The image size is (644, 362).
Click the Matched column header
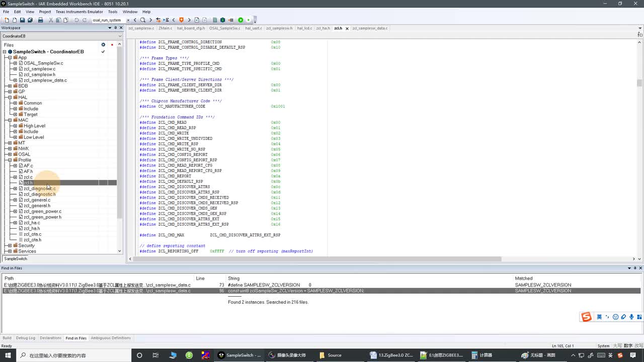(x=523, y=278)
